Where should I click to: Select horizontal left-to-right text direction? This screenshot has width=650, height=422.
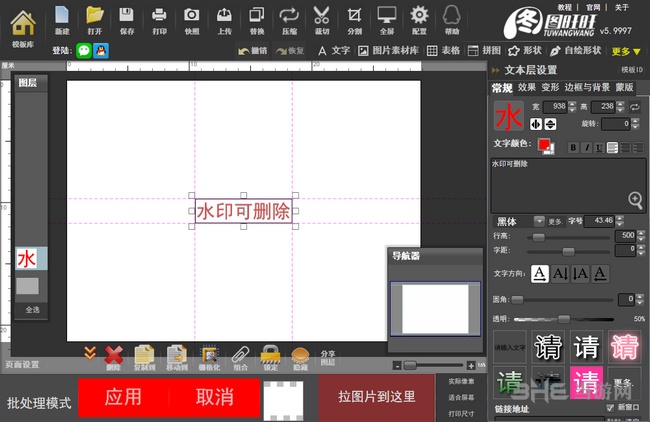pos(540,274)
